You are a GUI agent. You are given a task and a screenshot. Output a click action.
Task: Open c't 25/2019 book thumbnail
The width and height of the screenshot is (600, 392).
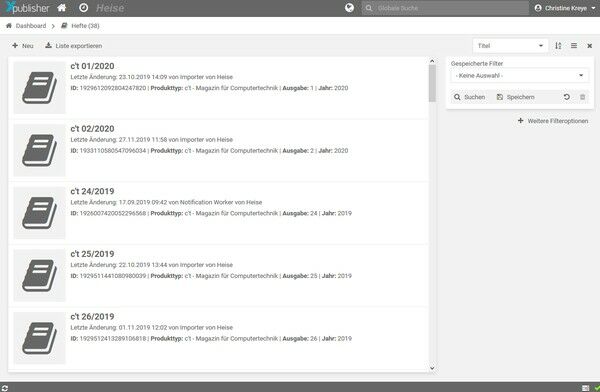[x=39, y=276]
